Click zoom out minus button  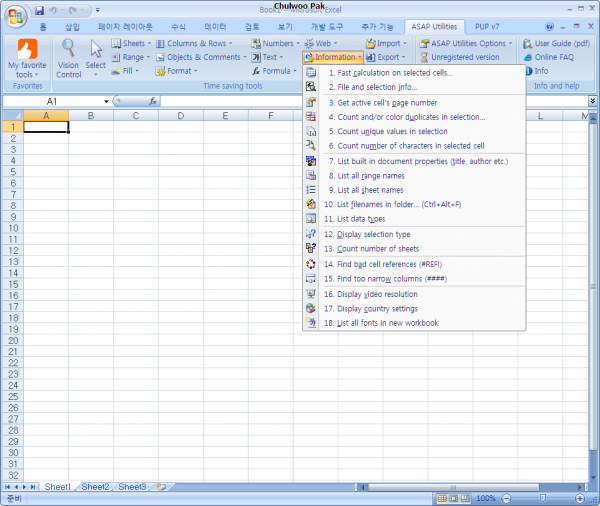pos(506,498)
